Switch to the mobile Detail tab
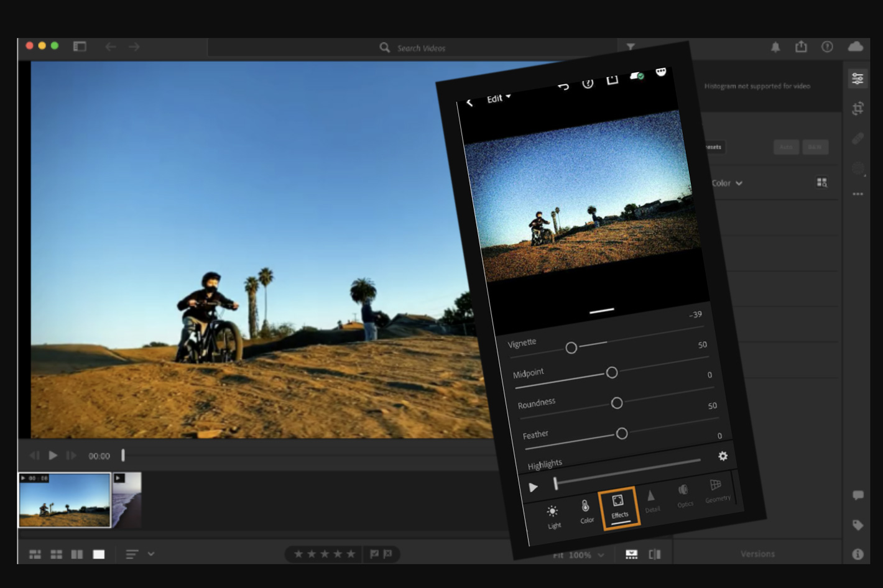This screenshot has width=883, height=588. (x=652, y=502)
